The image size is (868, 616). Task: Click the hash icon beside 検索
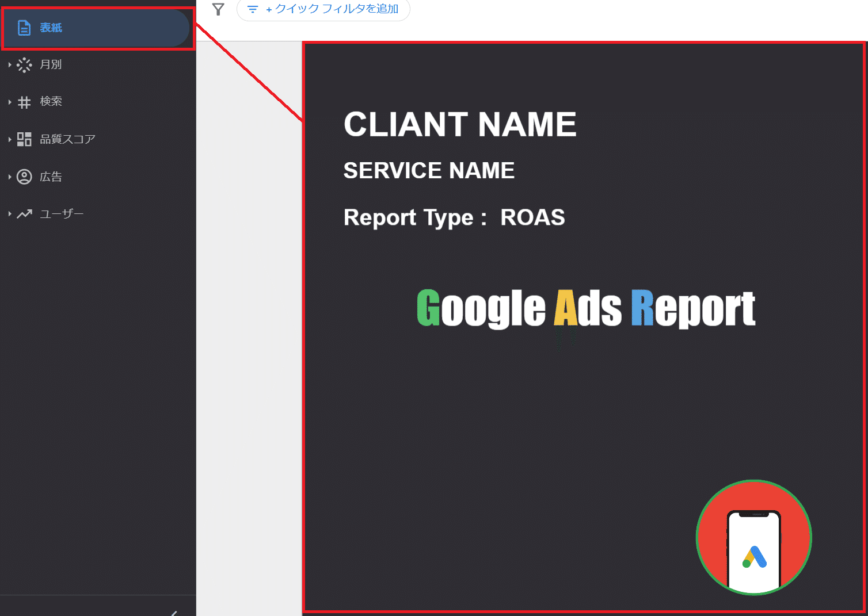24,102
